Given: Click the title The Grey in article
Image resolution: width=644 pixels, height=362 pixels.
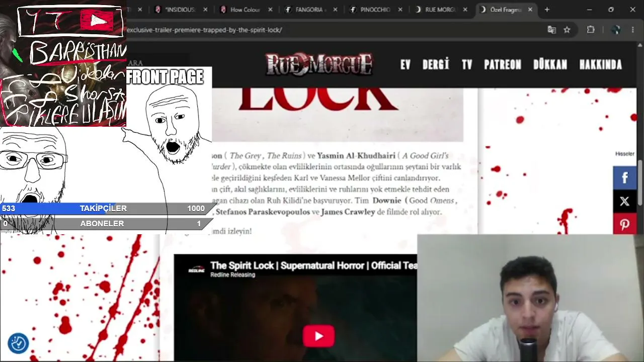Looking at the screenshot, I should tap(246, 156).
